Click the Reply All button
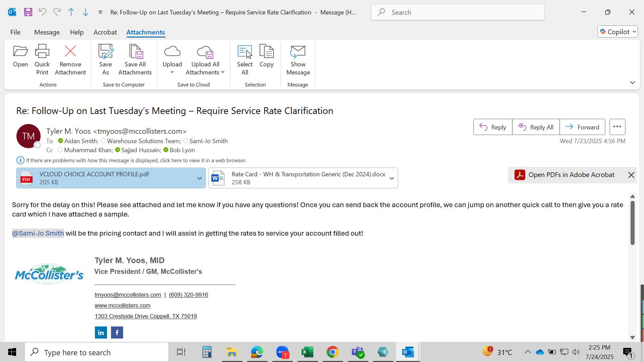This screenshot has width=644, height=362. pyautogui.click(x=536, y=127)
